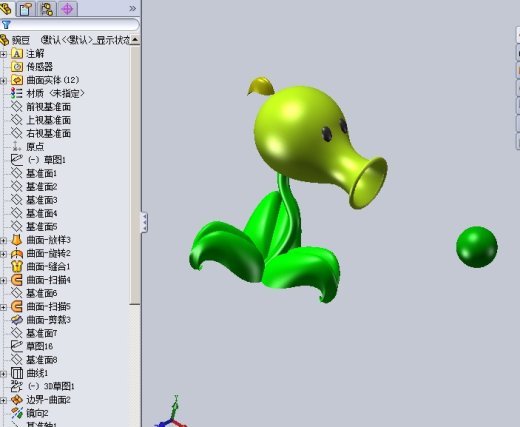Select the 注解 annotations icon

(x=17, y=54)
